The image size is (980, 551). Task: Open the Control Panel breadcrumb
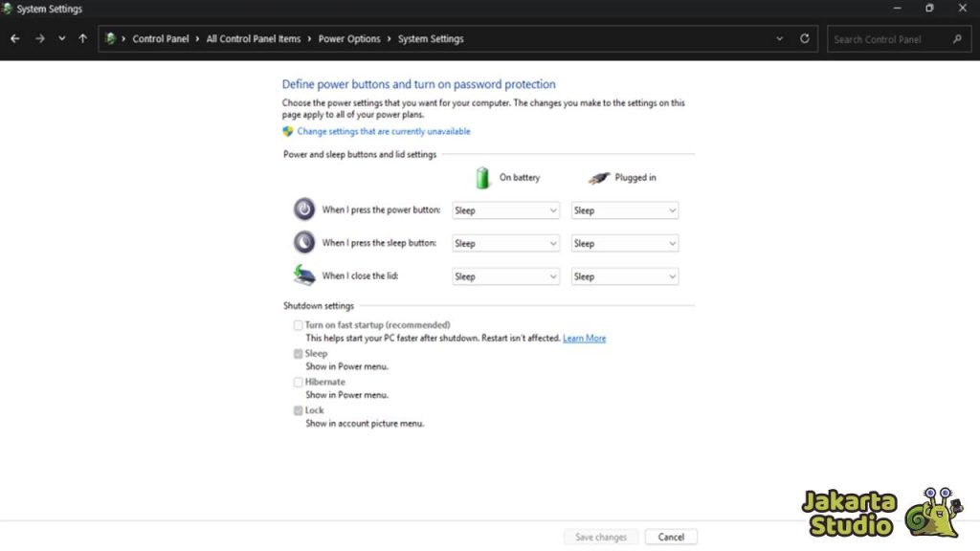click(160, 38)
